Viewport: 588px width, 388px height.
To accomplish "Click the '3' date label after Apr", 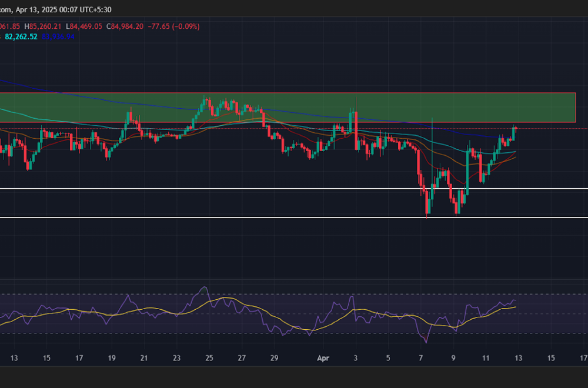I will 356,359.
